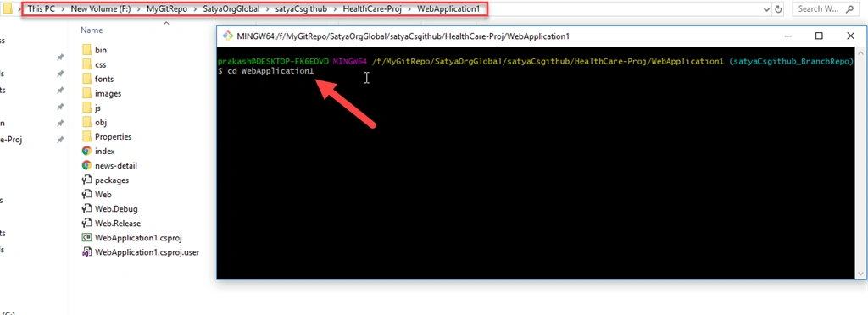Select the news-detail file name

[x=115, y=165]
